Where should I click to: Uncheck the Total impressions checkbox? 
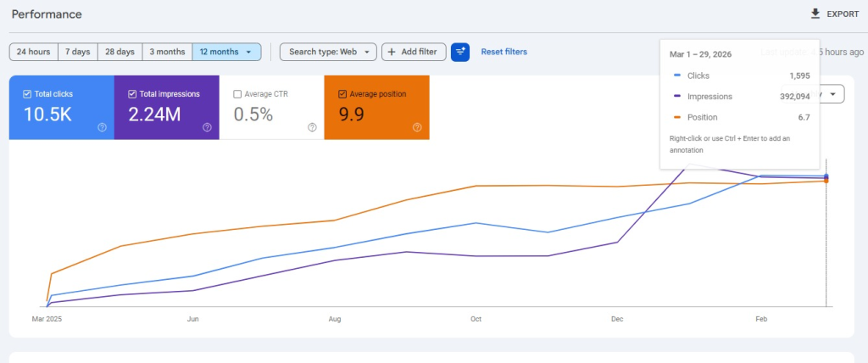(x=132, y=93)
